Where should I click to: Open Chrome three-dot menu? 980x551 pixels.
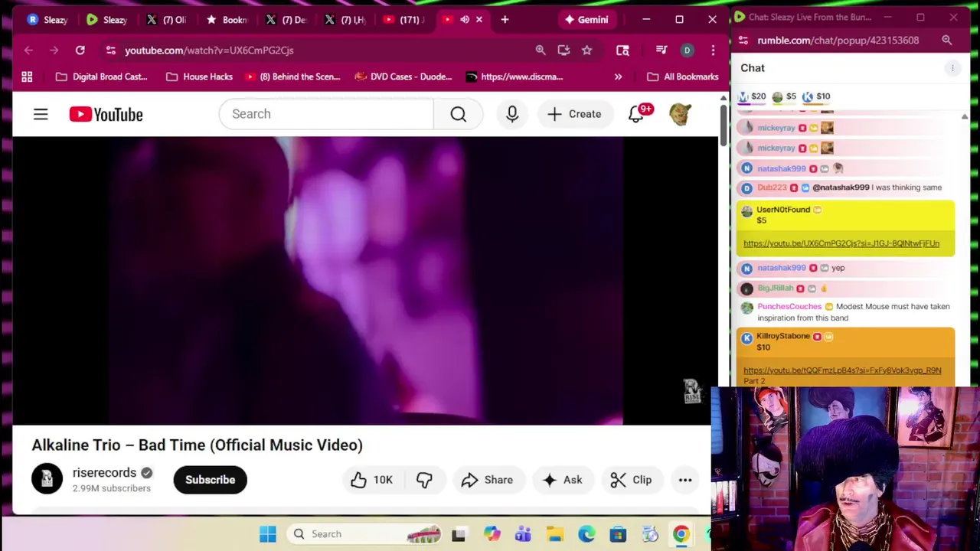pos(713,50)
